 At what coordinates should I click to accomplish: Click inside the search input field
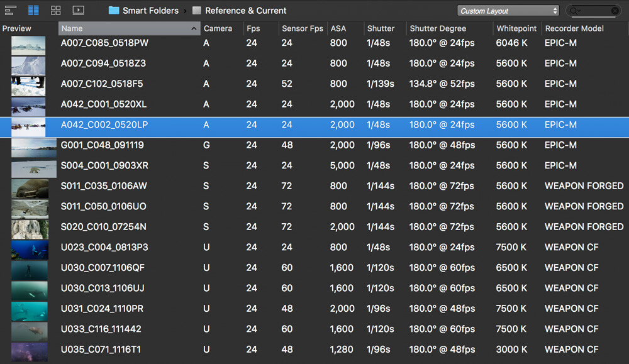click(x=595, y=11)
